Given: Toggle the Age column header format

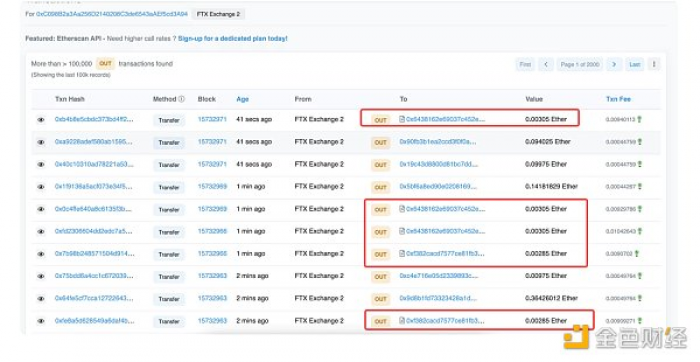Looking at the screenshot, I should coord(242,99).
